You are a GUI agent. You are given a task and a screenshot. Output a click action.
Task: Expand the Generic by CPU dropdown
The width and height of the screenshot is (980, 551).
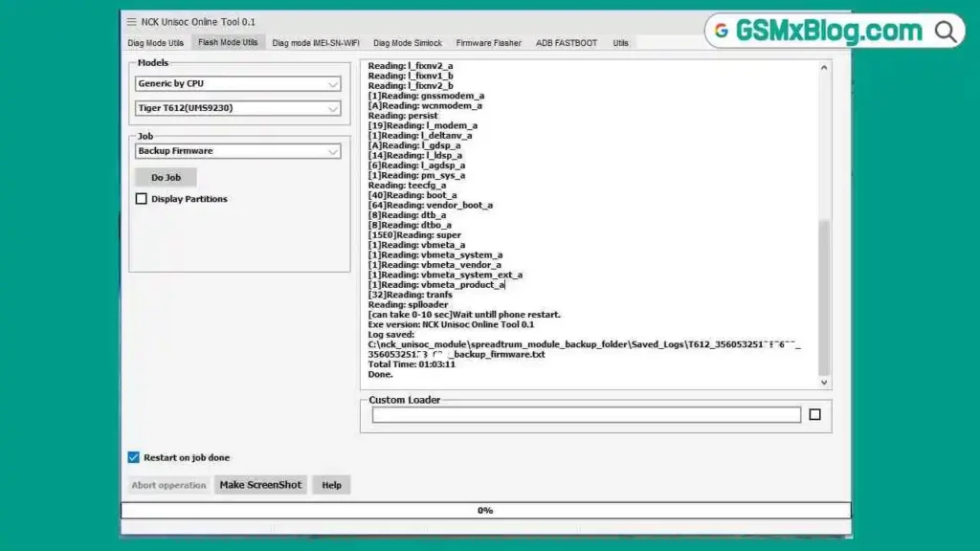pos(237,84)
